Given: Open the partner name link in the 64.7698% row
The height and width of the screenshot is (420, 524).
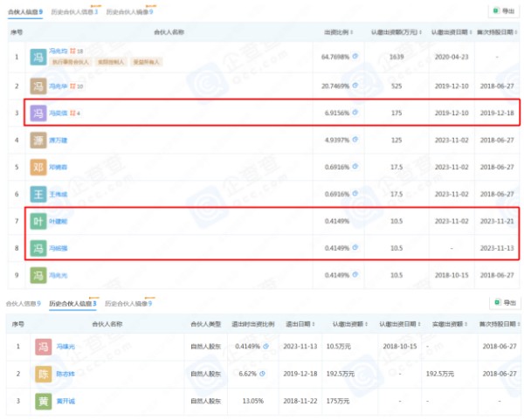Looking at the screenshot, I should tap(59, 52).
